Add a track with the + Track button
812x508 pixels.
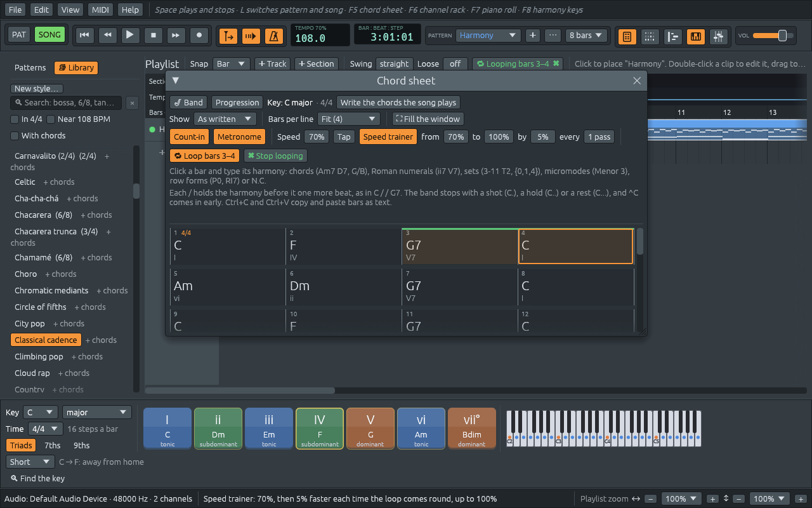pyautogui.click(x=273, y=63)
